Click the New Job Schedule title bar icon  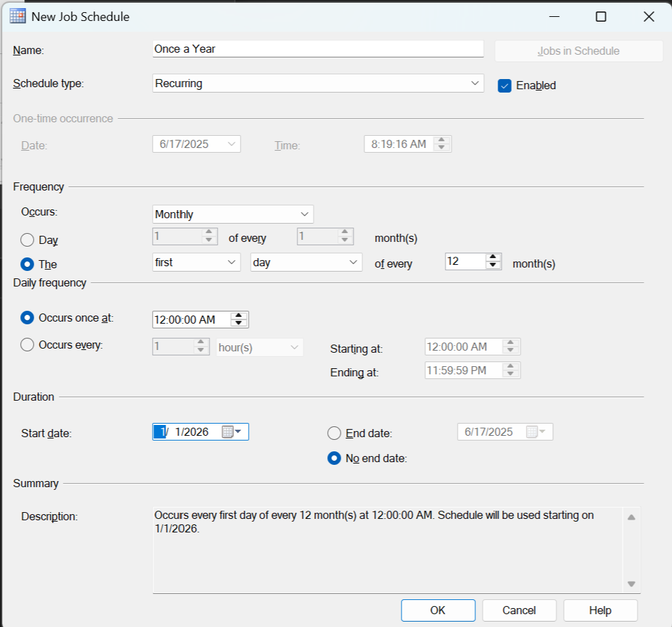(18, 17)
